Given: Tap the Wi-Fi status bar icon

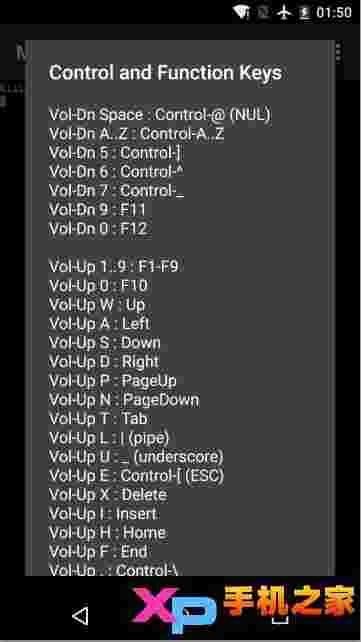Looking at the screenshot, I should [241, 12].
